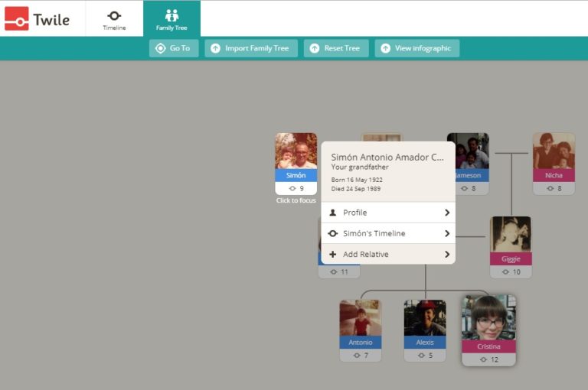Click the View infographic arrow icon
This screenshot has height=390, width=588.
click(385, 48)
